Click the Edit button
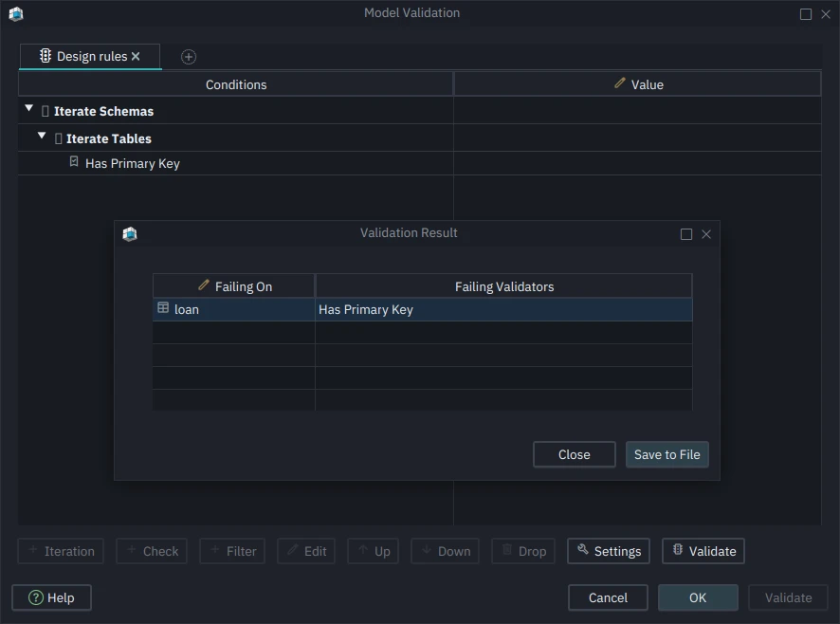 coord(306,551)
